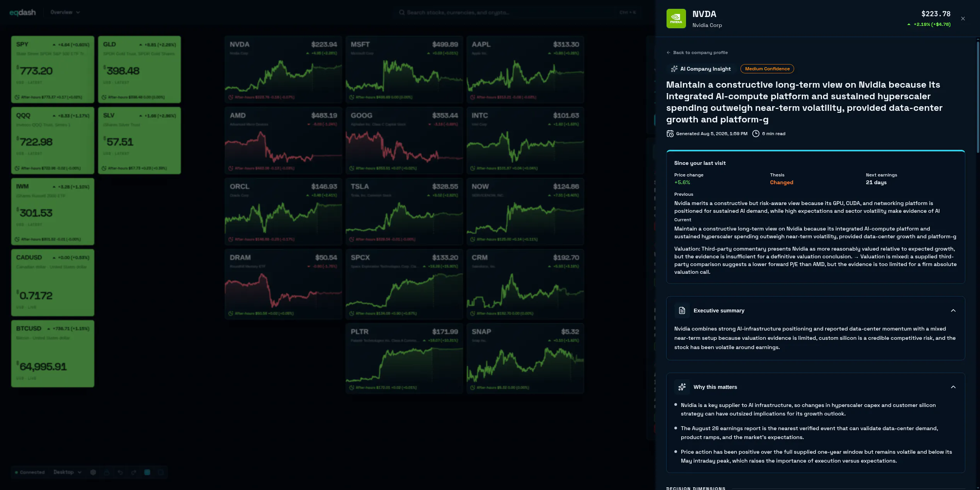Click the redo icon in bottom toolbar

click(x=134, y=472)
